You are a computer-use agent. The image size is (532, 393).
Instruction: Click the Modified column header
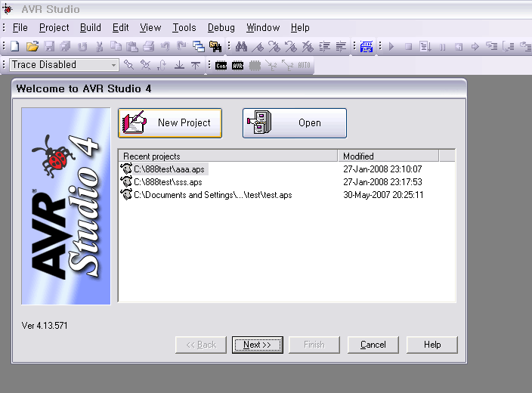tap(388, 156)
